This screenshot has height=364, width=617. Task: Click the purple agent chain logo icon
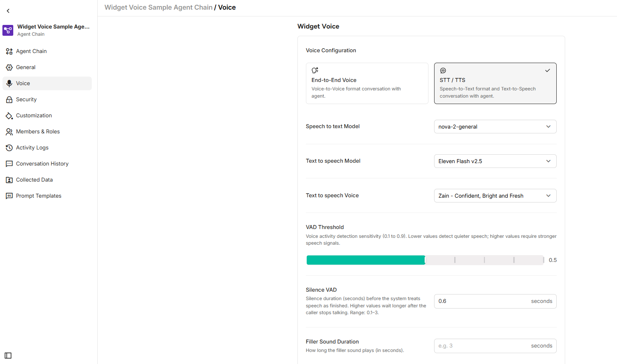coord(8,30)
